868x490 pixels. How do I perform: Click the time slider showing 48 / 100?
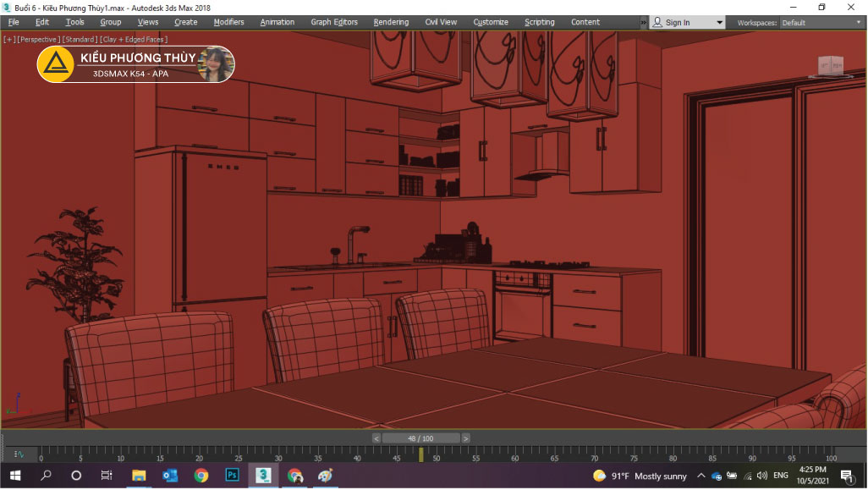click(x=420, y=438)
